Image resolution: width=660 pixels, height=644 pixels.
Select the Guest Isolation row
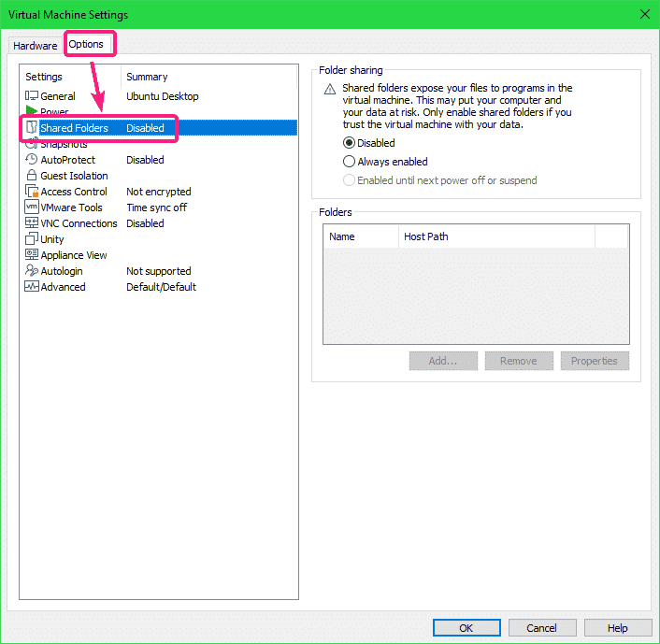pos(160,176)
